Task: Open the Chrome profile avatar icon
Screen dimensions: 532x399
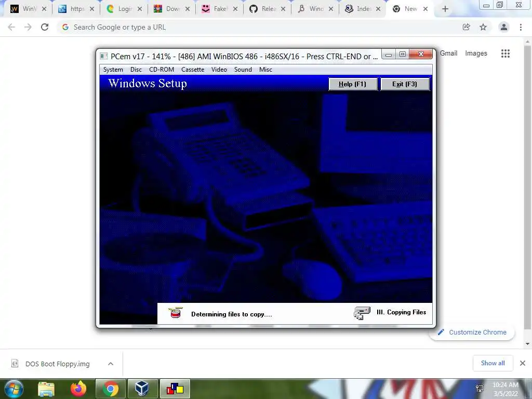Action: pyautogui.click(x=504, y=27)
